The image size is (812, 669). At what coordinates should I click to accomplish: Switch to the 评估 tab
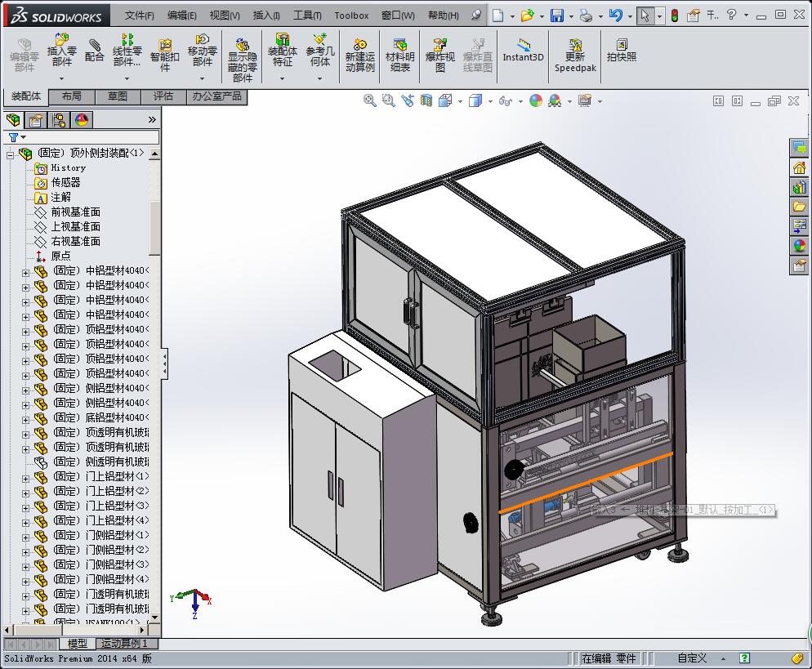coord(163,96)
